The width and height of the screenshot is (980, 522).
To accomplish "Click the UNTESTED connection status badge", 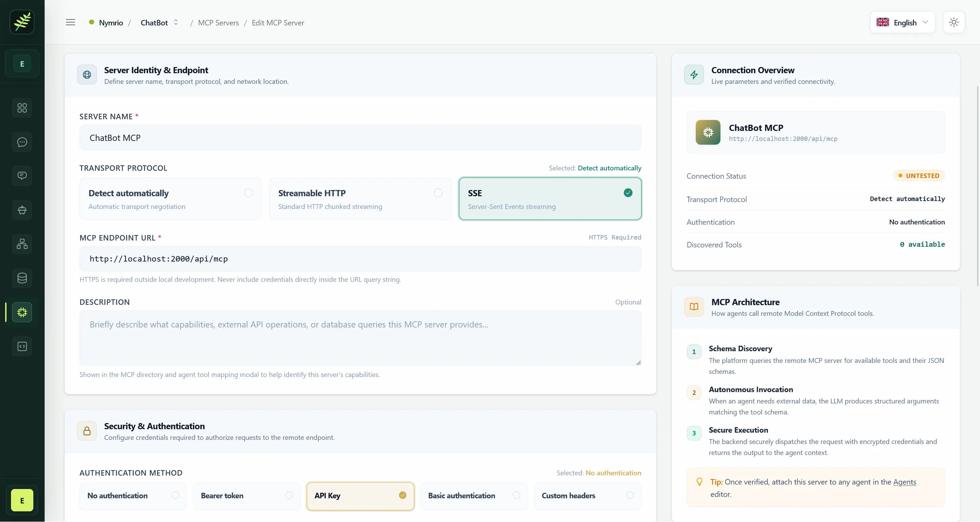I will [919, 176].
